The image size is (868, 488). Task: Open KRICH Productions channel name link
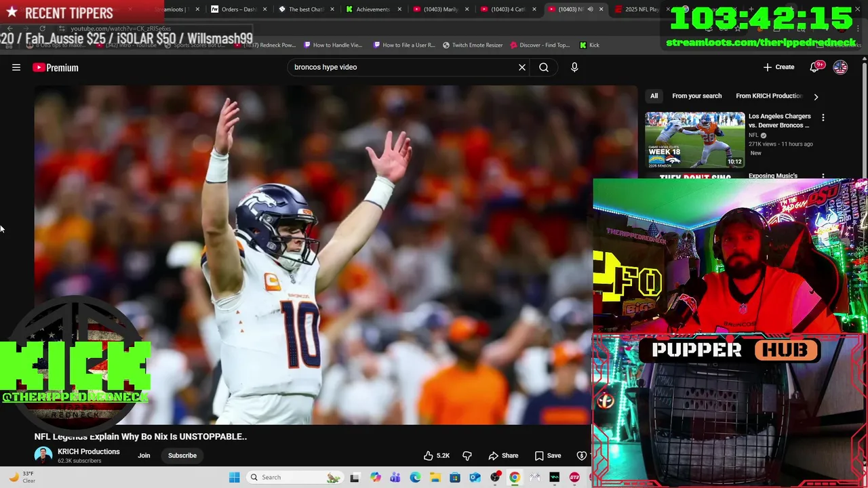[x=89, y=451]
